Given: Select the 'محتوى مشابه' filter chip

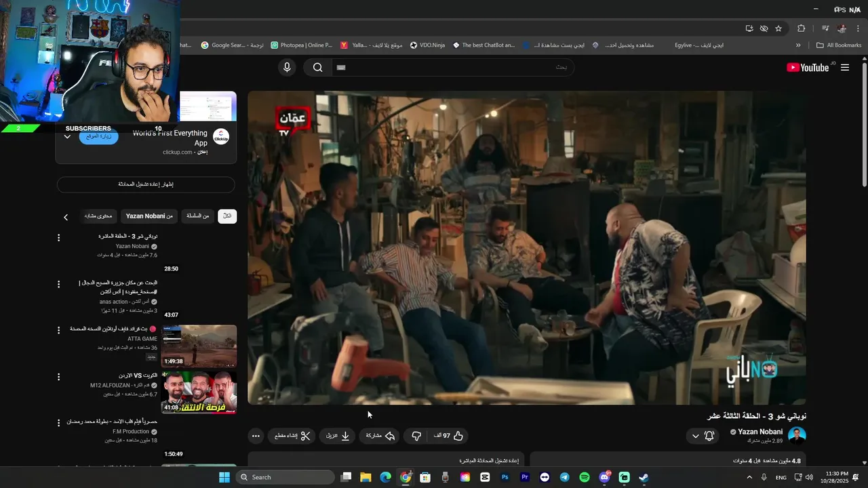Looking at the screenshot, I should (x=98, y=216).
